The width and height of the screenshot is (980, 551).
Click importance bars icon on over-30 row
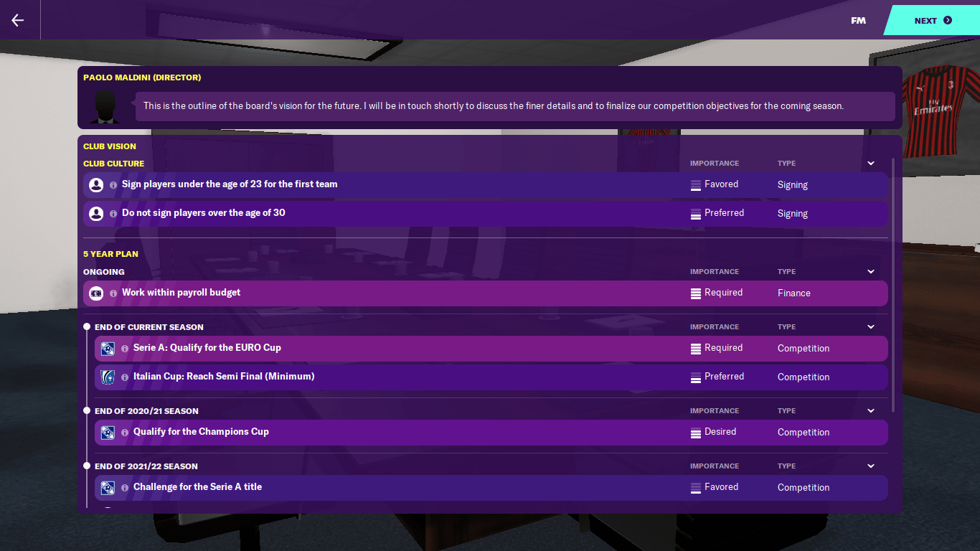pyautogui.click(x=695, y=213)
